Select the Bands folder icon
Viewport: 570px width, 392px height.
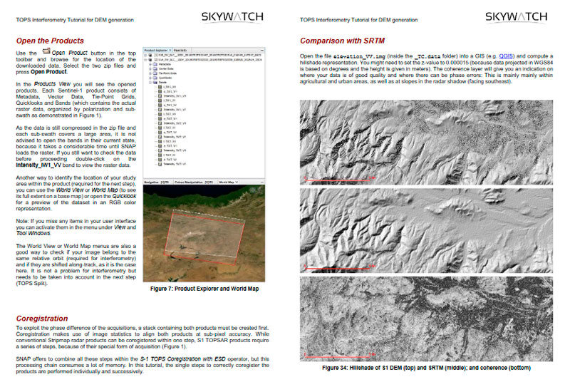(155, 83)
